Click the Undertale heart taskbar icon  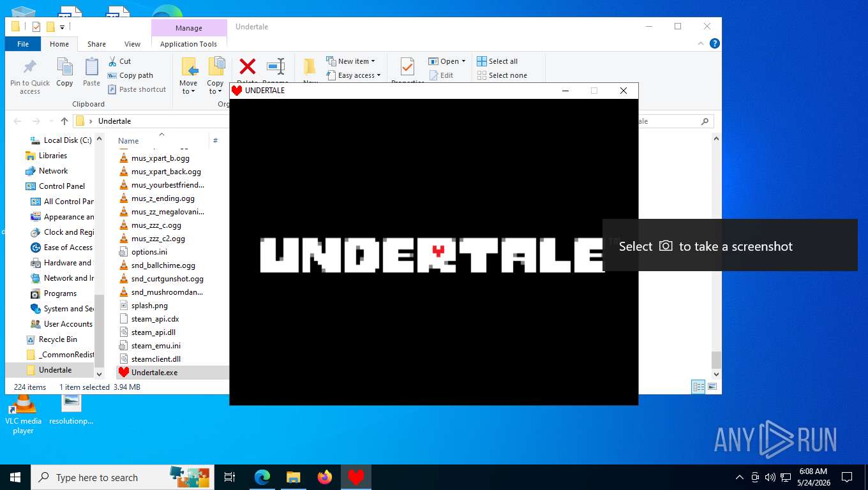pos(355,477)
